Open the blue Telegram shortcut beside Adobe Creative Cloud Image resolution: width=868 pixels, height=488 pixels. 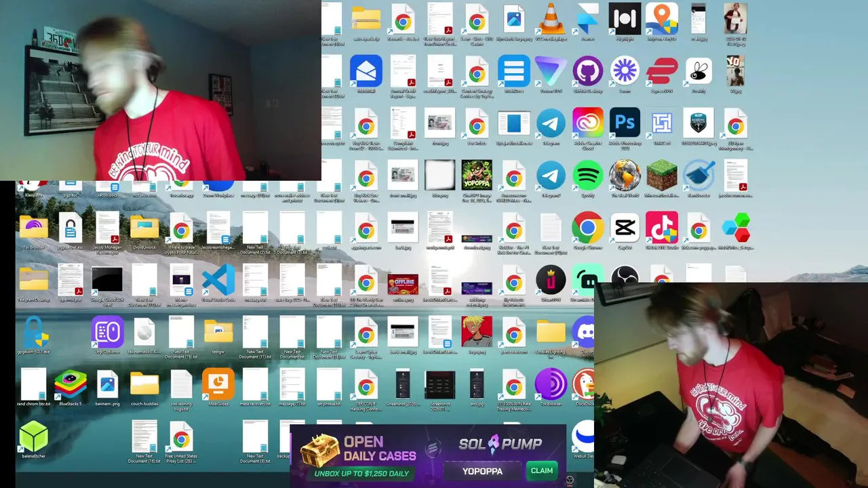(x=551, y=125)
